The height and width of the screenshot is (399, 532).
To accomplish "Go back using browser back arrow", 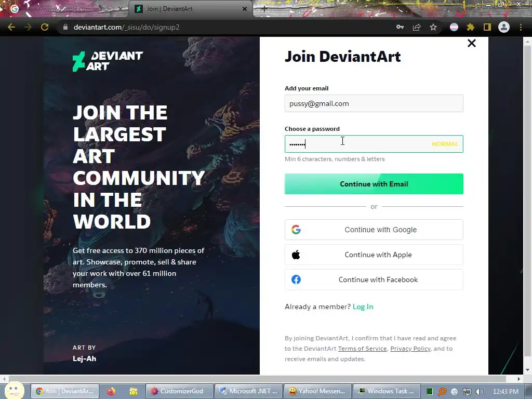I will pos(11,27).
